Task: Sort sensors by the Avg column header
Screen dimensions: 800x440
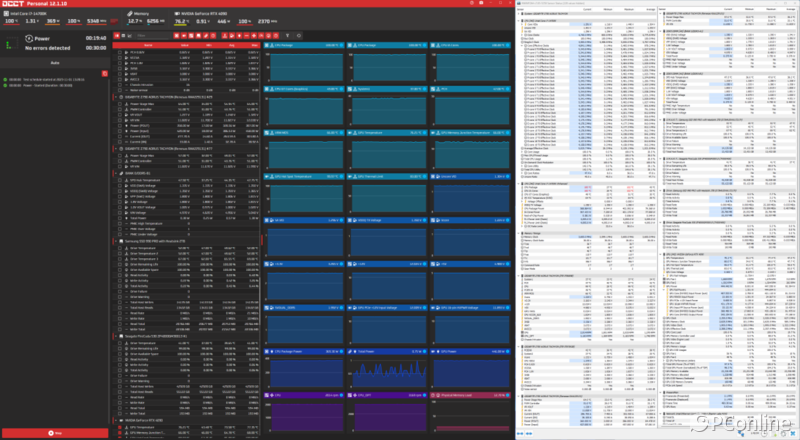Action: tap(231, 45)
